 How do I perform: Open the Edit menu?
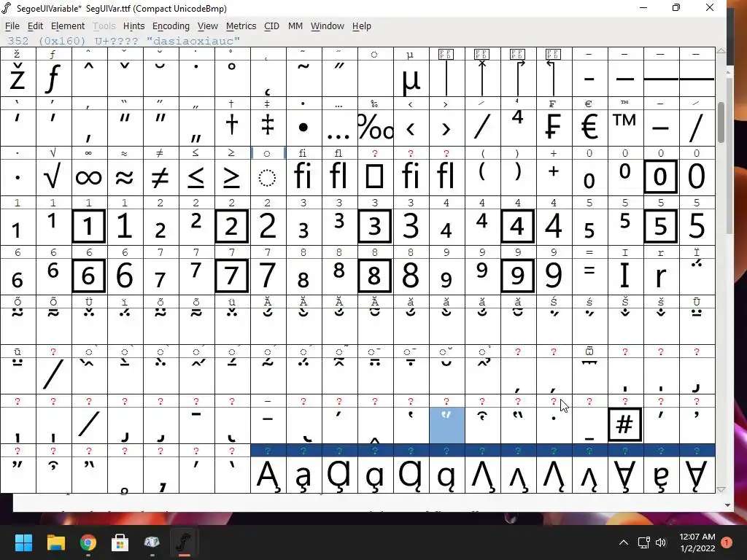tap(35, 26)
